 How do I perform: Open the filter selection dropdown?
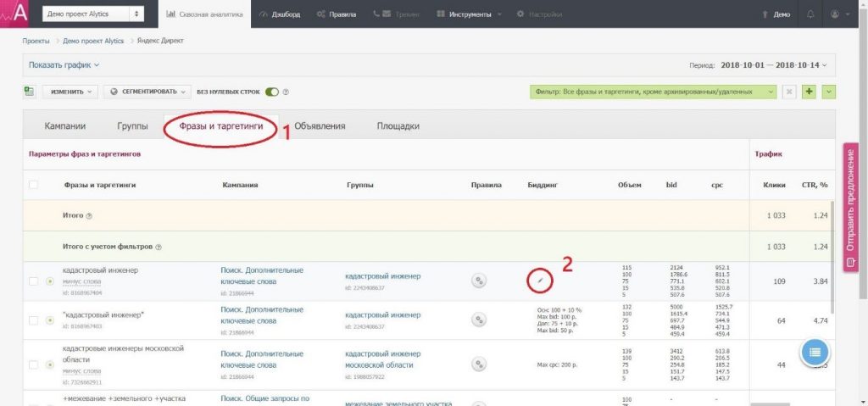tap(653, 92)
